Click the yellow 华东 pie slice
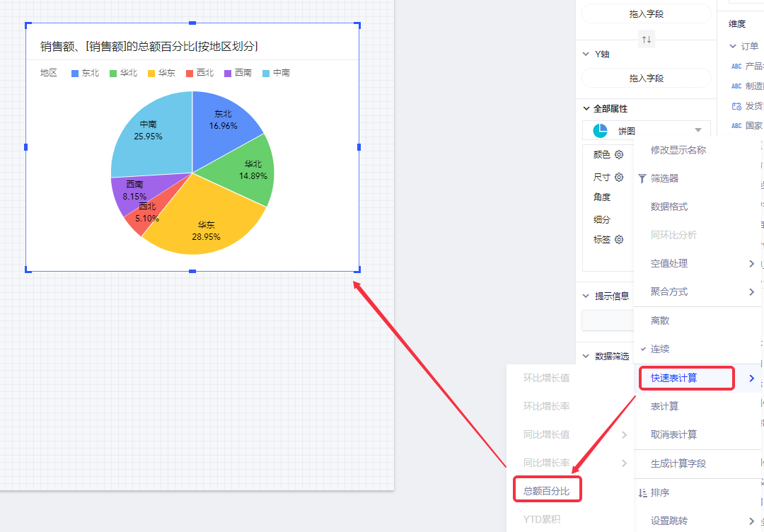 pyautogui.click(x=205, y=219)
